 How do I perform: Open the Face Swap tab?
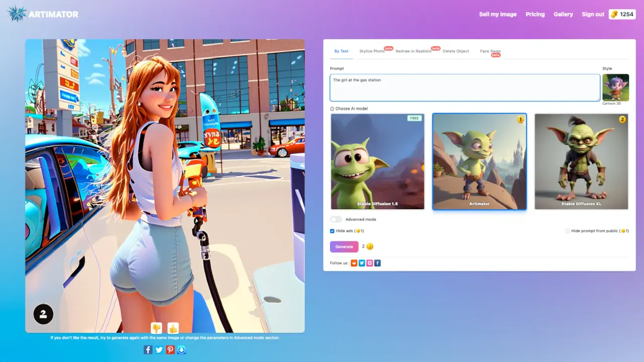coord(490,51)
